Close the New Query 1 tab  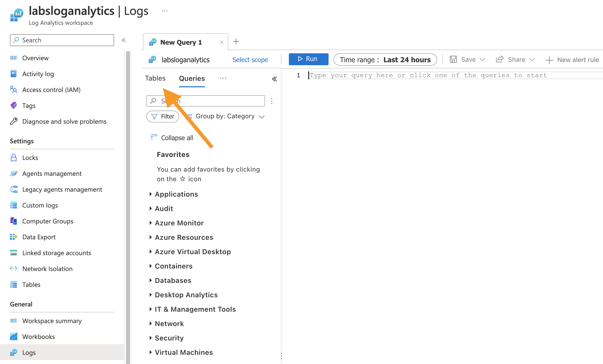pyautogui.click(x=222, y=42)
